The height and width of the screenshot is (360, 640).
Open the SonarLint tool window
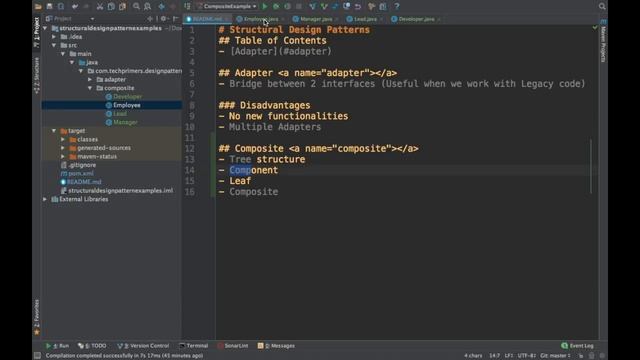point(233,346)
